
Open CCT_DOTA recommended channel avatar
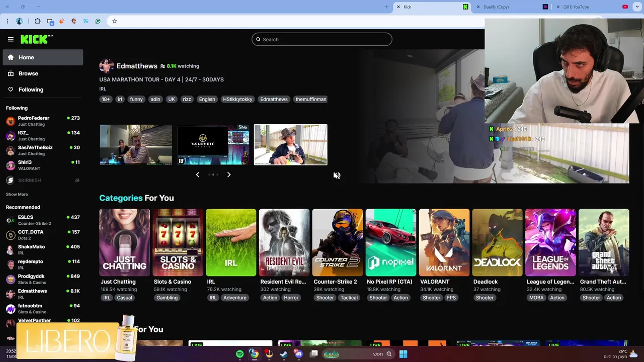click(x=11, y=235)
